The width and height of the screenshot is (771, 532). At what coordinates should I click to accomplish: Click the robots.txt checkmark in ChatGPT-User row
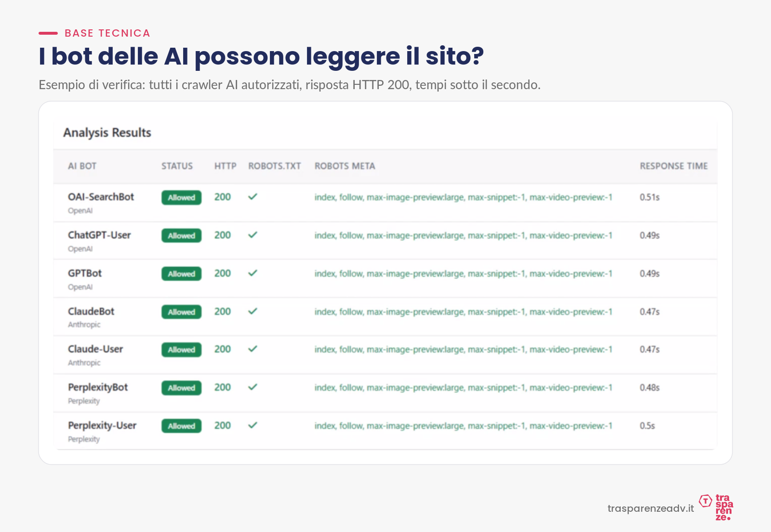(253, 235)
